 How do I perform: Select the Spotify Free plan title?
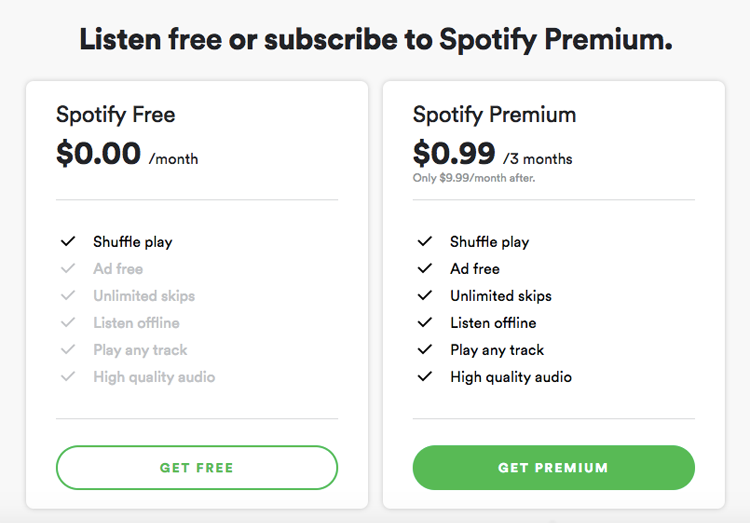coord(115,115)
